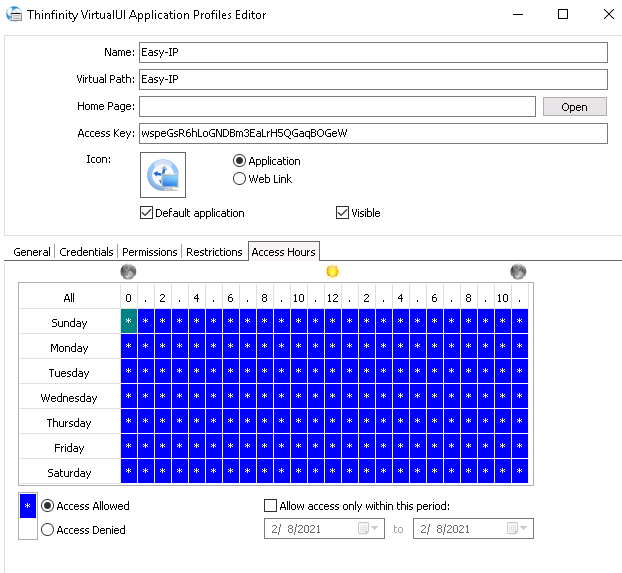
Task: Click the application icon preview box
Action: pos(163,175)
